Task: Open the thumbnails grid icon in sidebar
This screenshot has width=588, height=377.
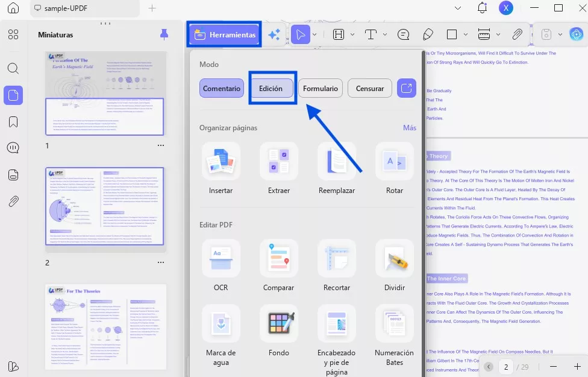Action: pyautogui.click(x=13, y=34)
